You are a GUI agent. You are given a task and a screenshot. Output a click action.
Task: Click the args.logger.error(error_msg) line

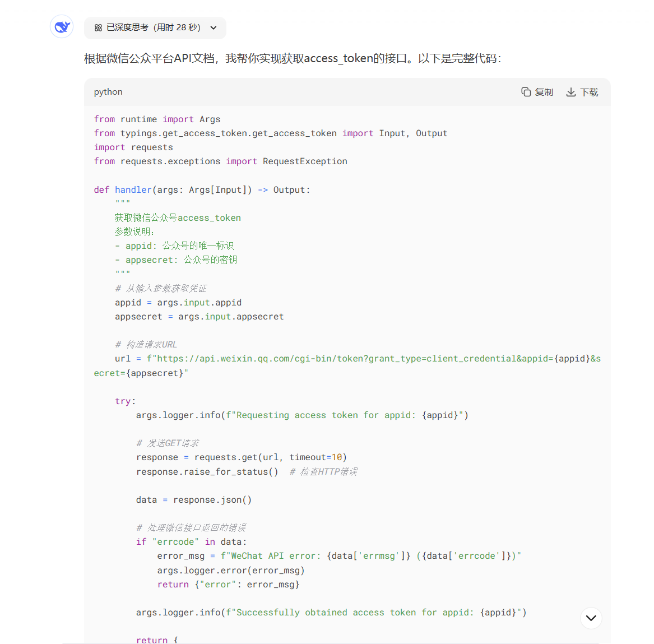[231, 570]
